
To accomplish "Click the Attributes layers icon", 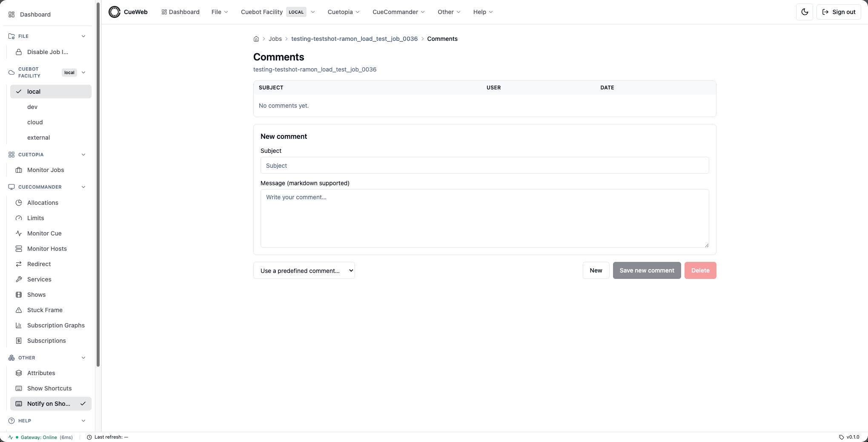I will coord(19,373).
